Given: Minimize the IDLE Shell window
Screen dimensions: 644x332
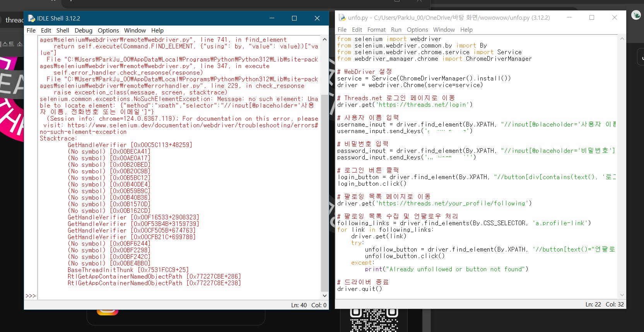Looking at the screenshot, I should click(x=272, y=18).
